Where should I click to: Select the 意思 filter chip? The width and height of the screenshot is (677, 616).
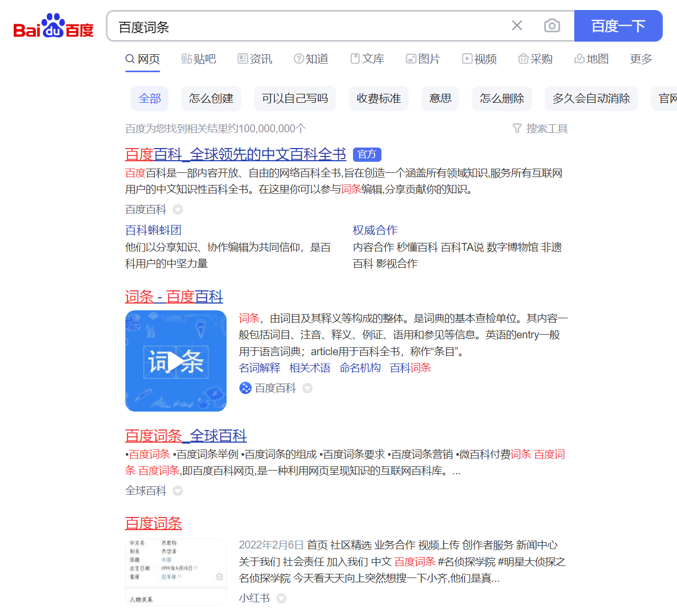click(440, 99)
